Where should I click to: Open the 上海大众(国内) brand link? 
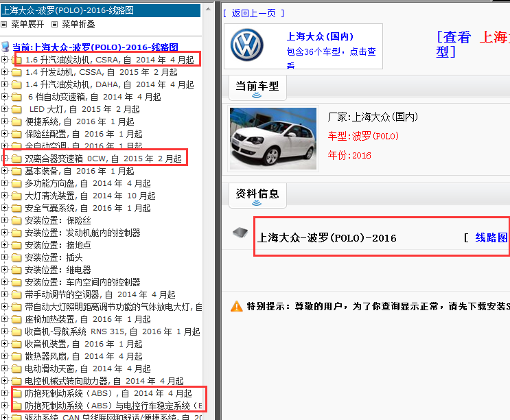tap(320, 36)
